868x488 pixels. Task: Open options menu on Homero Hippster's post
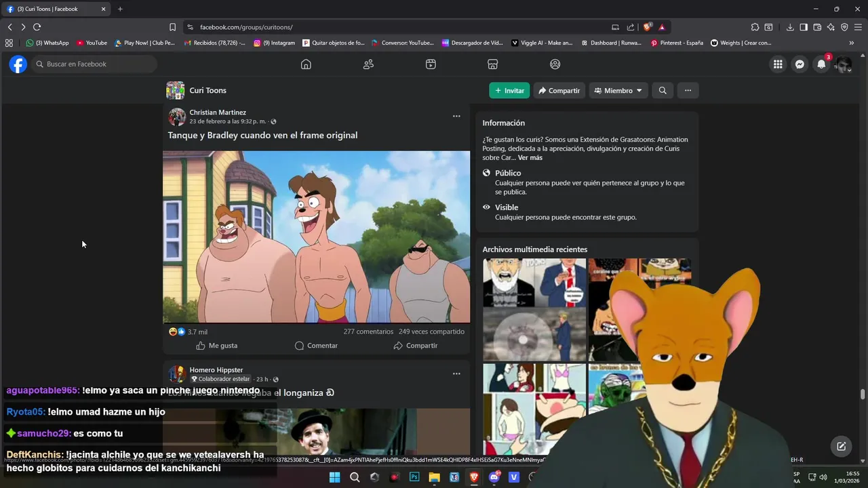[x=456, y=373]
